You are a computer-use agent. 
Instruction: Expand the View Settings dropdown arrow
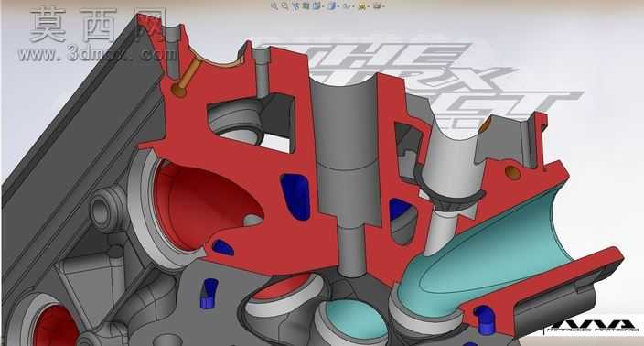(383, 6)
